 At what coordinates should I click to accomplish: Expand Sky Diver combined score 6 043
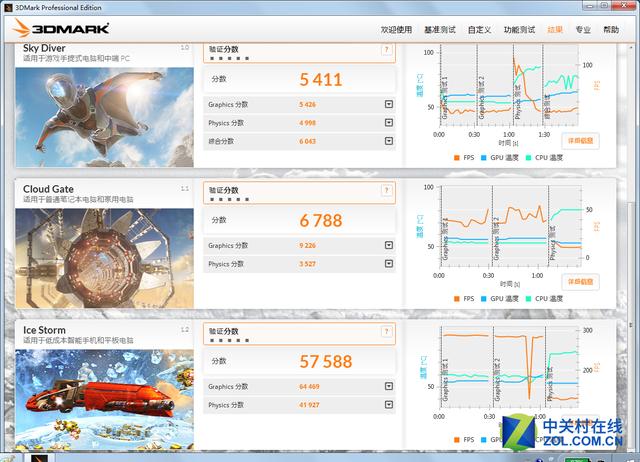[389, 141]
